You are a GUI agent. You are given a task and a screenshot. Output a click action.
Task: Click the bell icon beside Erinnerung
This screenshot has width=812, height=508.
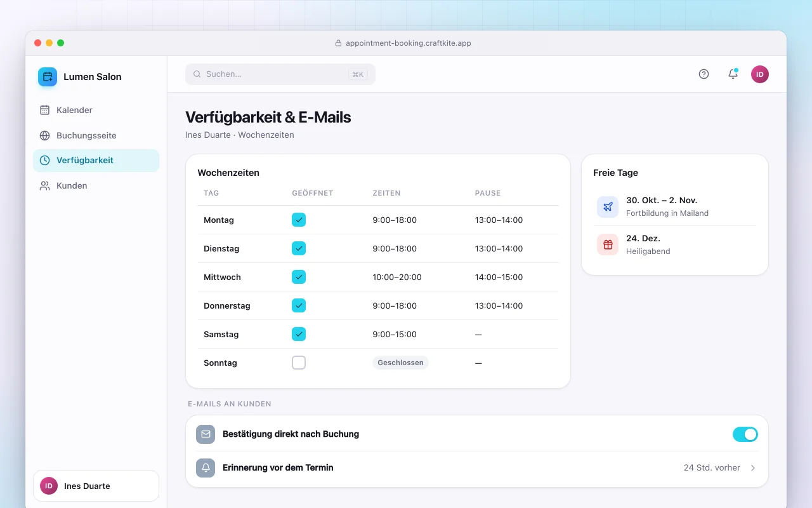pos(206,468)
